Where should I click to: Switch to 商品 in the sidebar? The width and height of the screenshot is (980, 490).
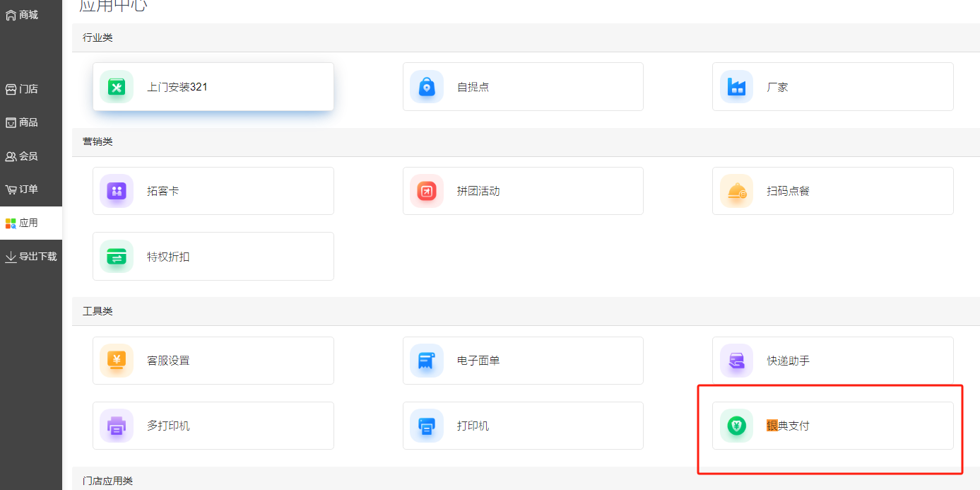[22, 122]
